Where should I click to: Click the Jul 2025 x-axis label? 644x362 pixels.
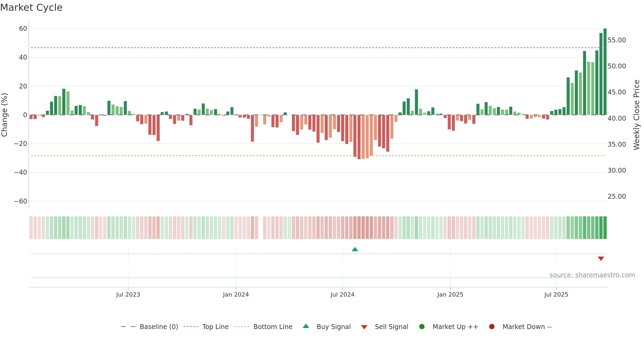click(x=556, y=295)
